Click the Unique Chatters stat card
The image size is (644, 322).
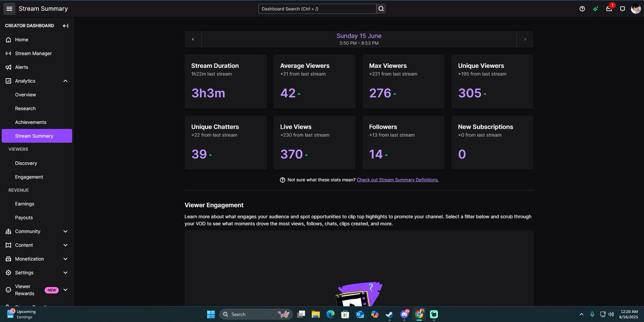click(225, 143)
